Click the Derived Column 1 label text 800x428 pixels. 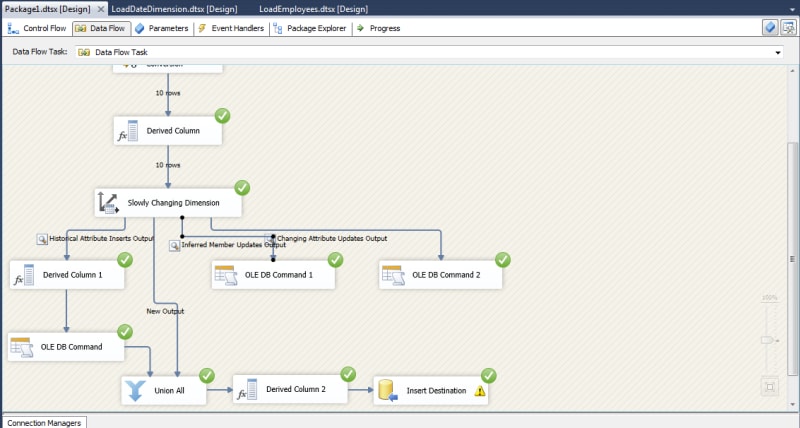[72, 275]
